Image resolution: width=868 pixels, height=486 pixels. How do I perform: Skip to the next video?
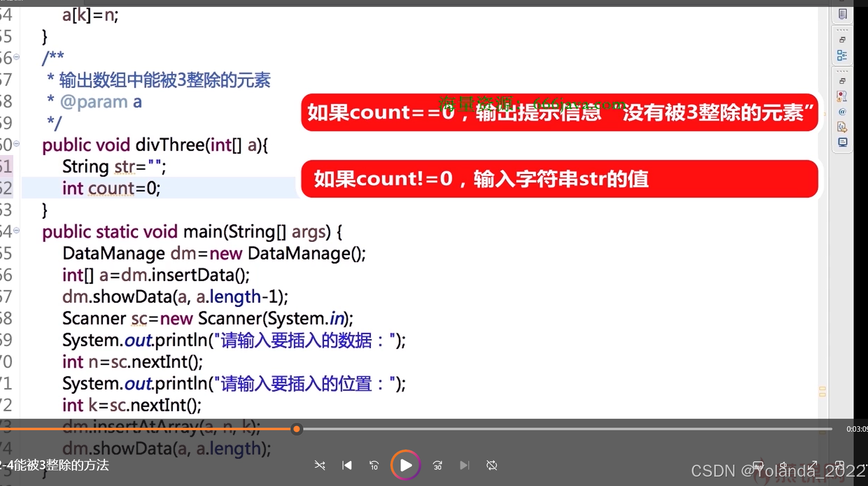click(464, 465)
